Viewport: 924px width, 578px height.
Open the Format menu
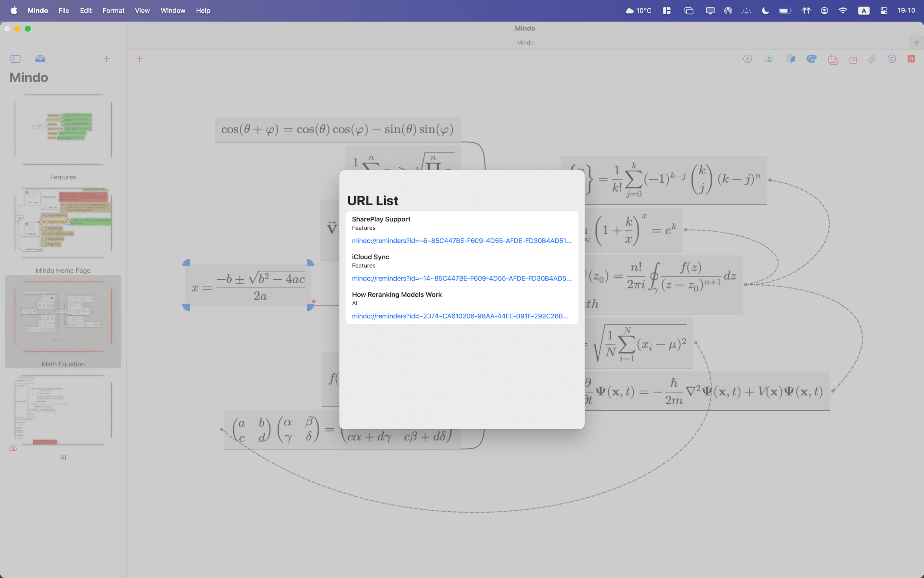(113, 11)
